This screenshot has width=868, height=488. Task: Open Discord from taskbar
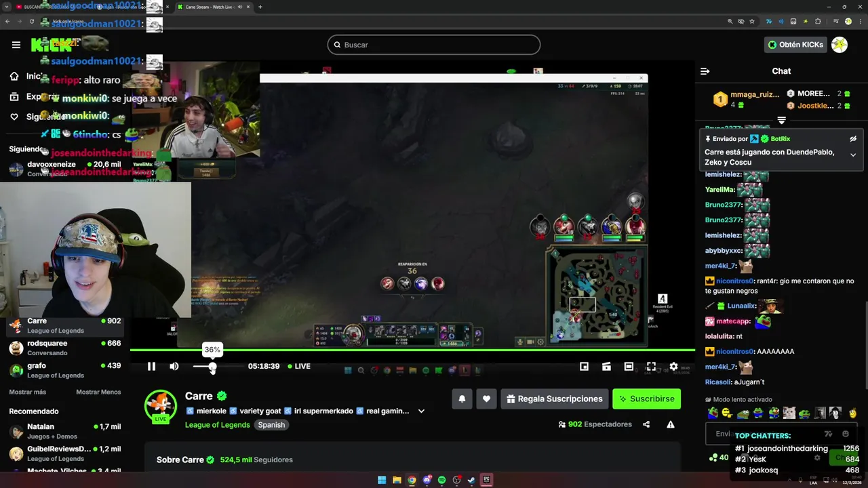click(427, 481)
